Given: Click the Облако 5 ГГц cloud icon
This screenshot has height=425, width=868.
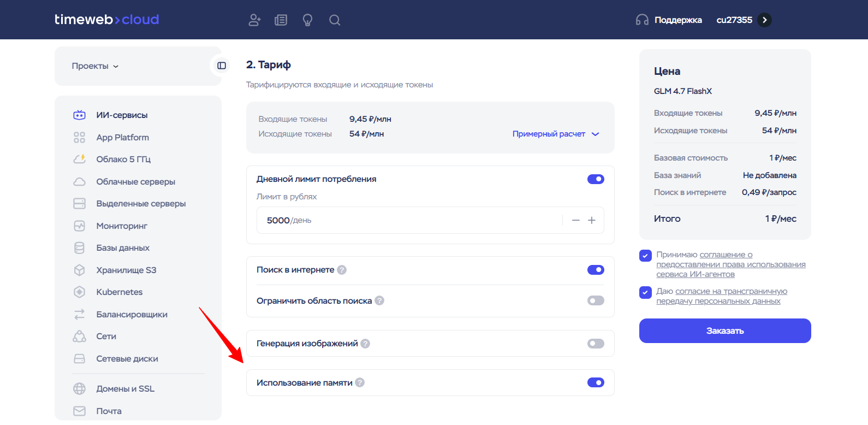Looking at the screenshot, I should pyautogui.click(x=80, y=159).
